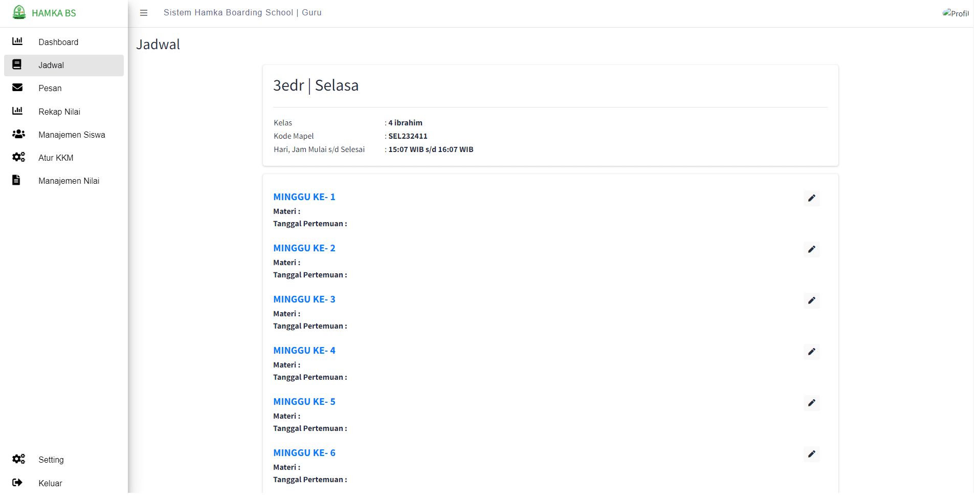This screenshot has height=498, width=980.
Task: Click the Rekap Nilai chart icon
Action: (x=17, y=111)
